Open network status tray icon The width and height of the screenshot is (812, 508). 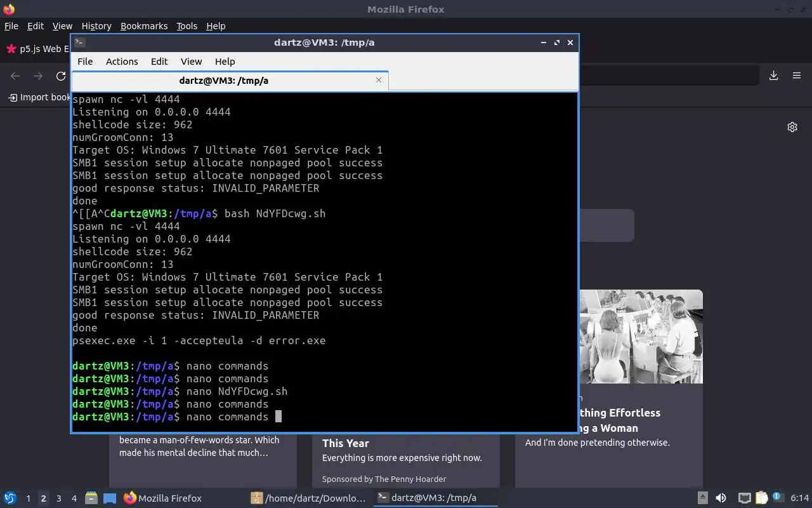744,498
